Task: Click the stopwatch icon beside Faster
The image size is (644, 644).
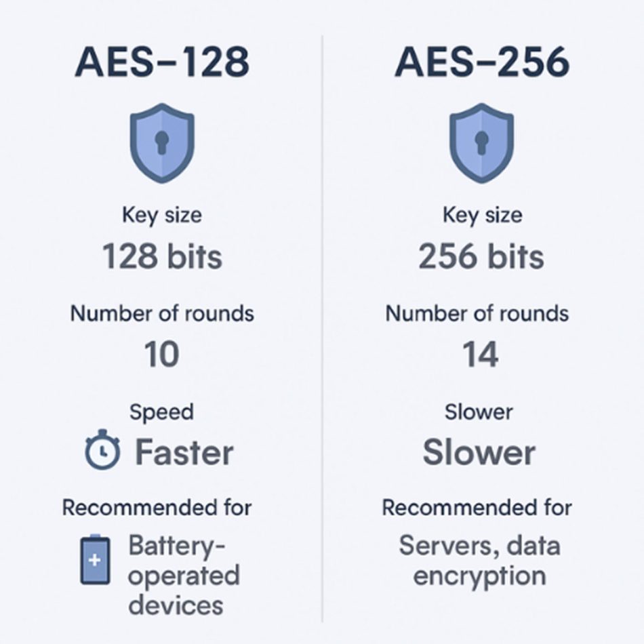Action: 102,449
